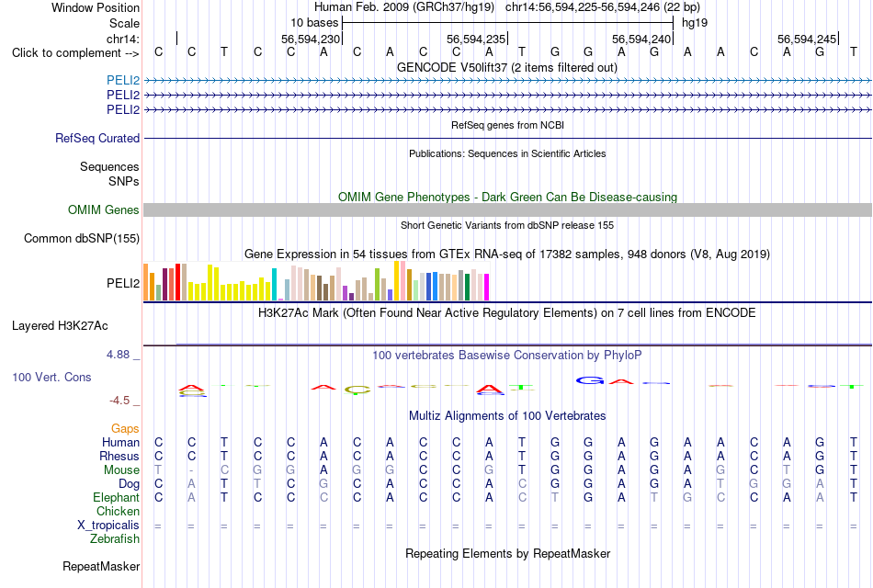Click the bright red bar in GTEx chart
This screenshot has width=873, height=588.
[177, 282]
